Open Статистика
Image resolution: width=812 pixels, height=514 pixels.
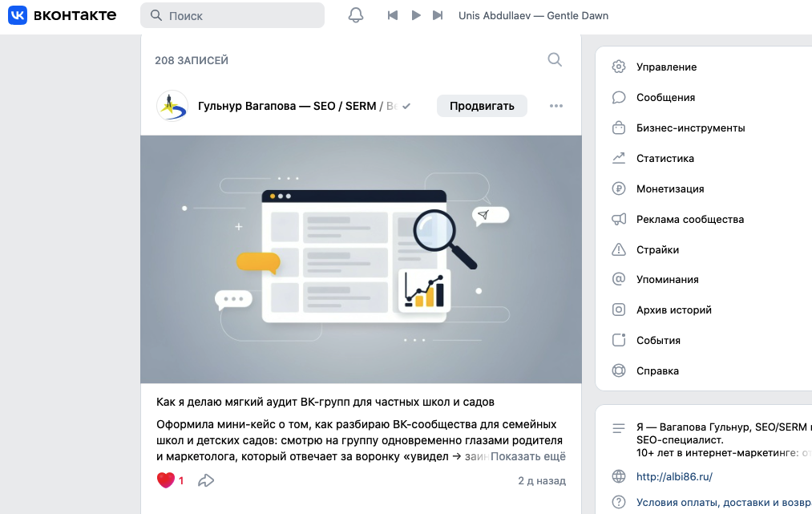click(665, 159)
